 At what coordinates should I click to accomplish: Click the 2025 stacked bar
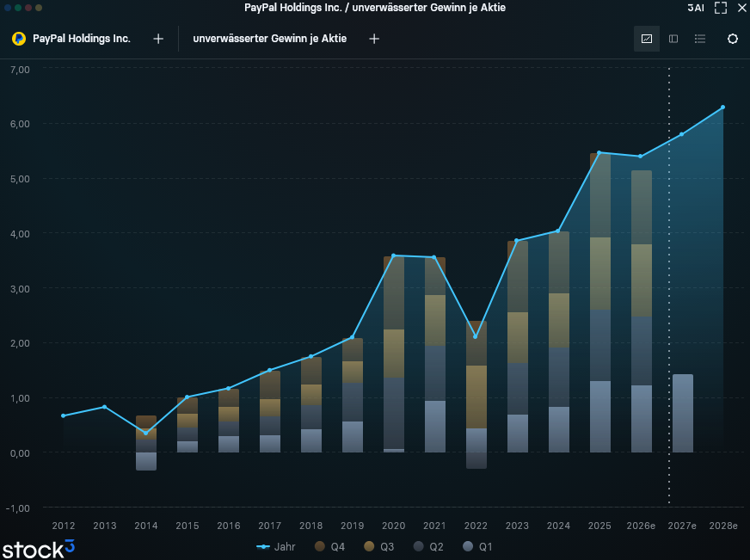[x=599, y=303]
